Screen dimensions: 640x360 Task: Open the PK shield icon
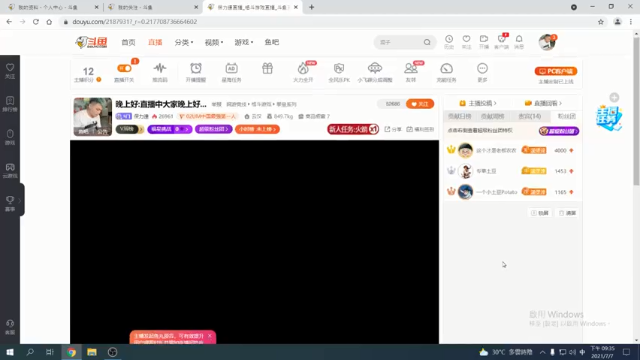[x=339, y=68]
